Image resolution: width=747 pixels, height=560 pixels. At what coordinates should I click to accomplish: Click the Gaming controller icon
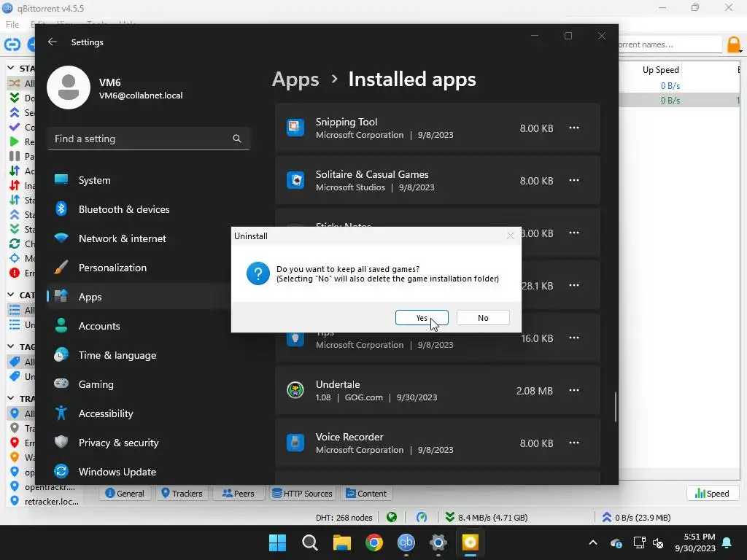click(61, 384)
